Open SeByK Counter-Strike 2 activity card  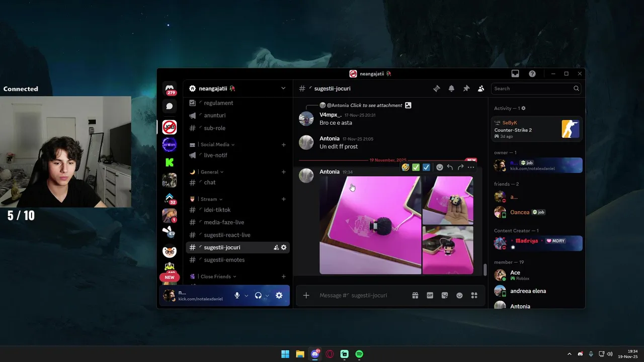pyautogui.click(x=537, y=130)
